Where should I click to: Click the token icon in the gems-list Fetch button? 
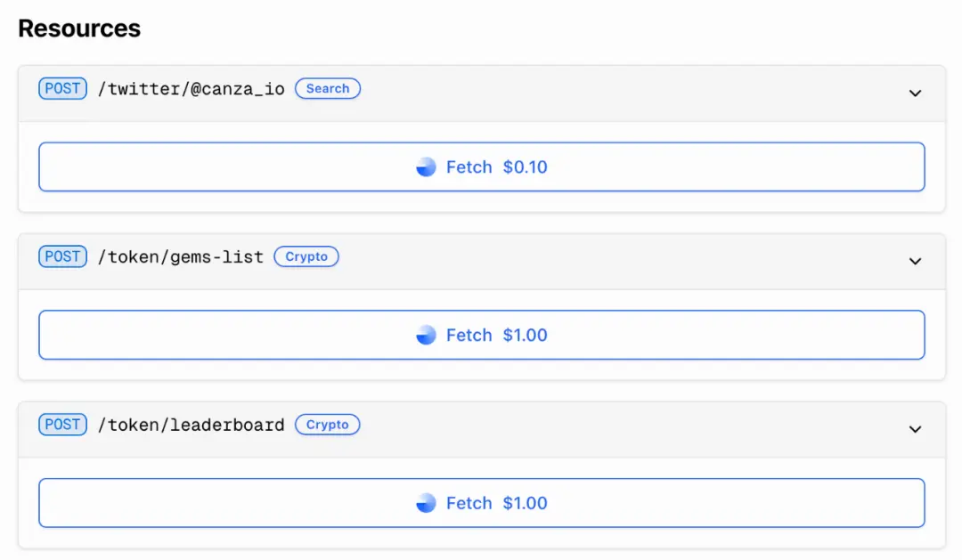coord(427,335)
